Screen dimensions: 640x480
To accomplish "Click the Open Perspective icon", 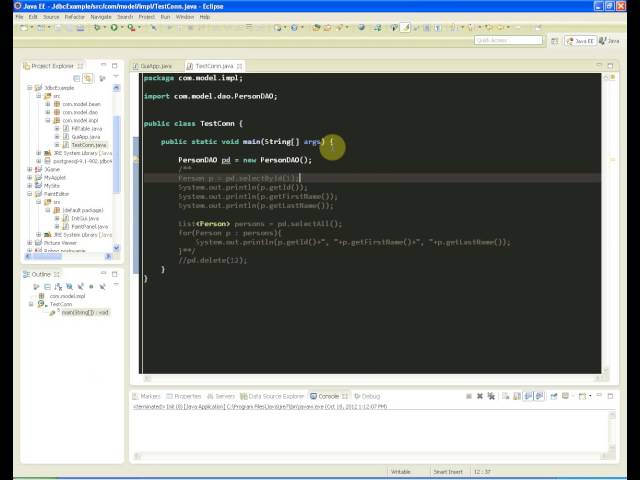I will coord(554,41).
